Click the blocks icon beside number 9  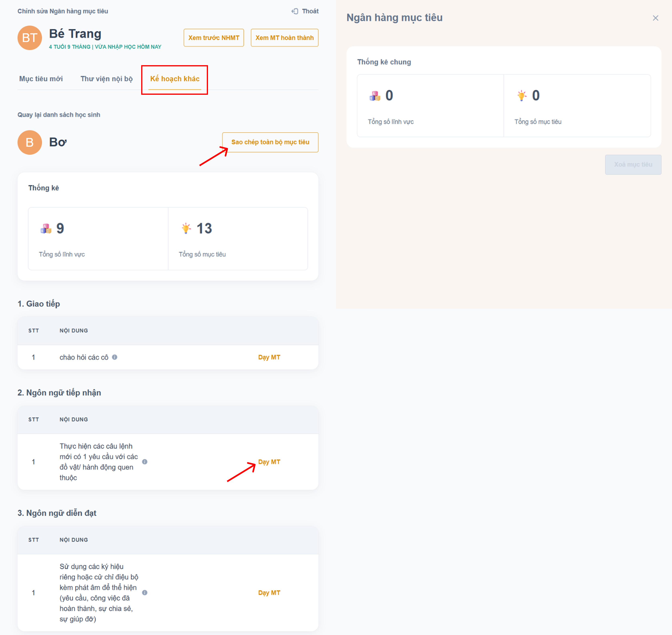pyautogui.click(x=46, y=229)
